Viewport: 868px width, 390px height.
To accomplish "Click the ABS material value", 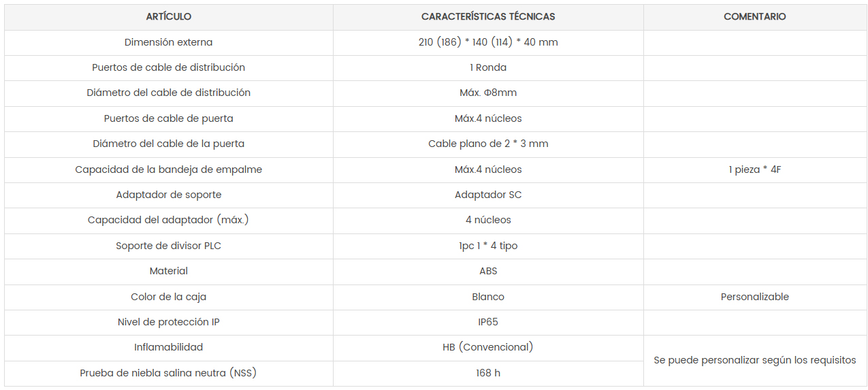I will 488,271.
